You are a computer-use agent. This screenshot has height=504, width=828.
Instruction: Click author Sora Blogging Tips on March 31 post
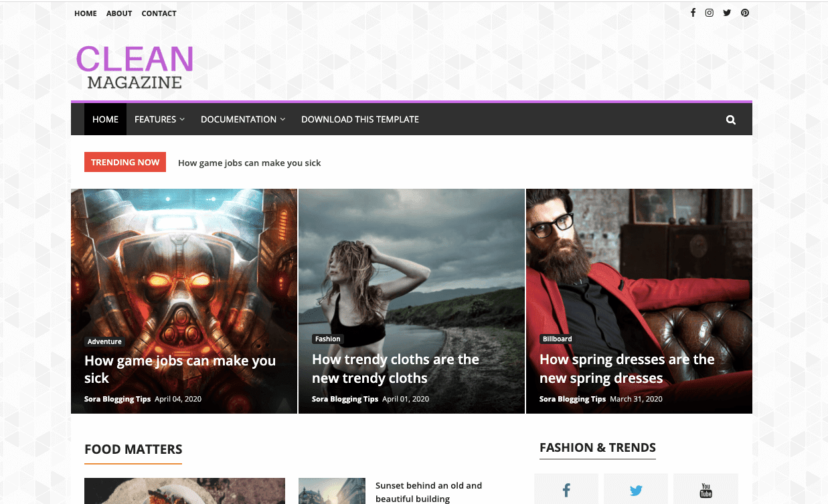click(572, 399)
